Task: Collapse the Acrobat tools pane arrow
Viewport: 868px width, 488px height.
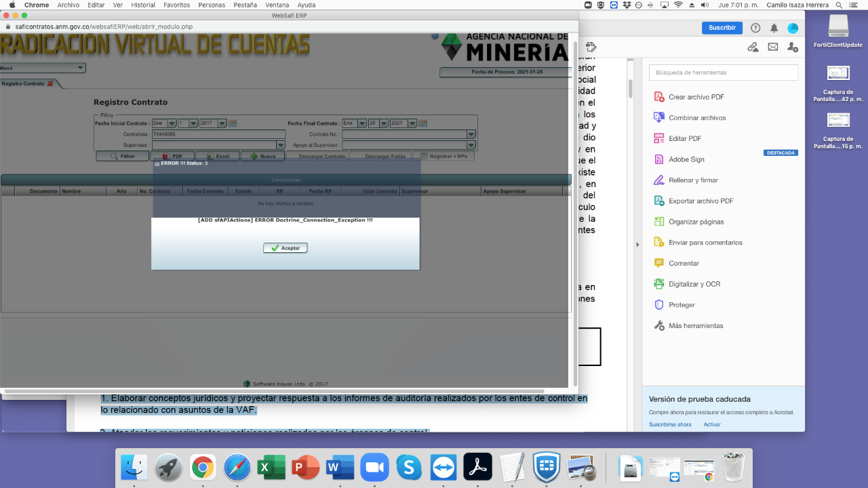Action: tap(637, 244)
